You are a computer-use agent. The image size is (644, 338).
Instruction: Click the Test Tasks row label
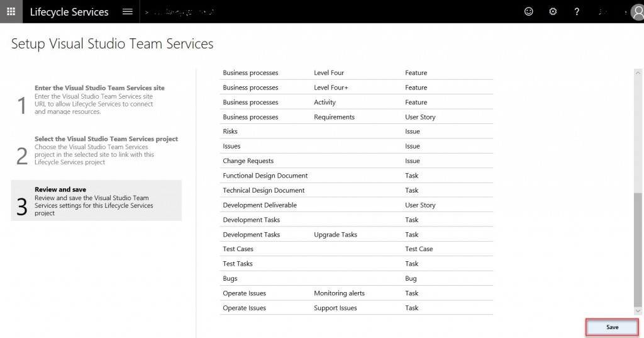[x=238, y=264]
